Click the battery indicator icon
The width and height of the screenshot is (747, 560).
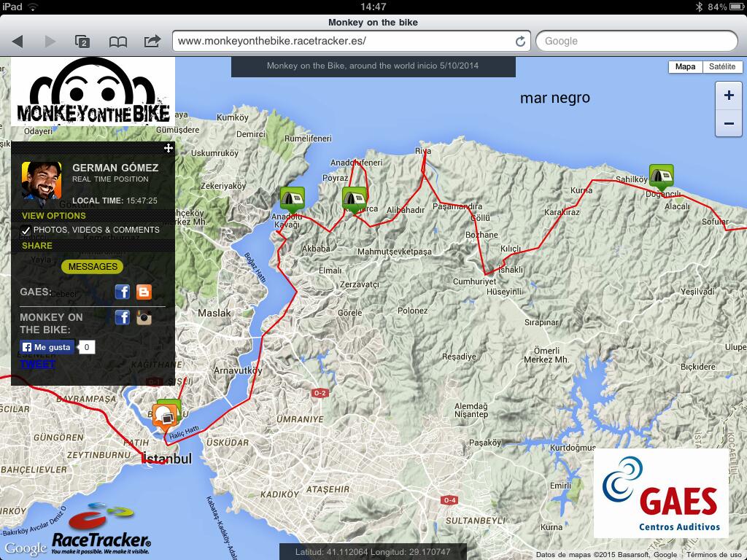[x=737, y=7]
